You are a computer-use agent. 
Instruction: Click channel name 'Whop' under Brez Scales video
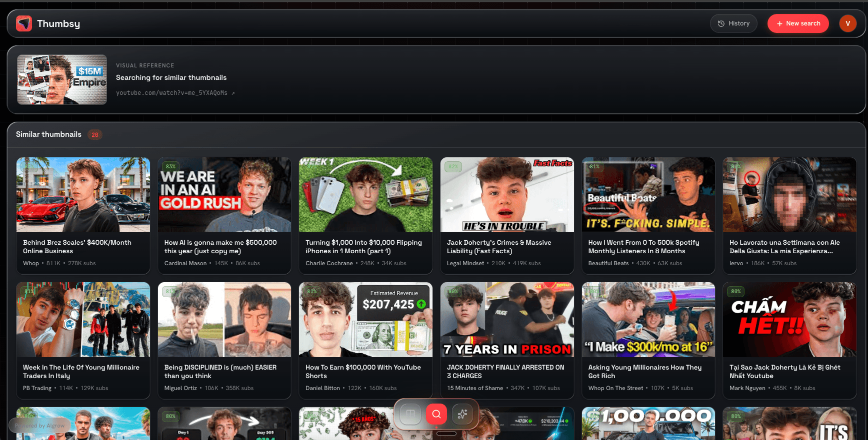pyautogui.click(x=31, y=263)
